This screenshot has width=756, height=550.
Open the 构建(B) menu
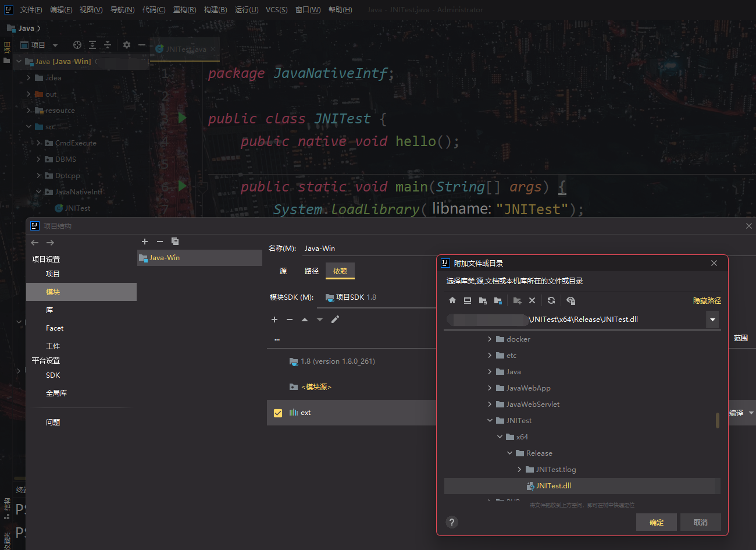tap(215, 10)
